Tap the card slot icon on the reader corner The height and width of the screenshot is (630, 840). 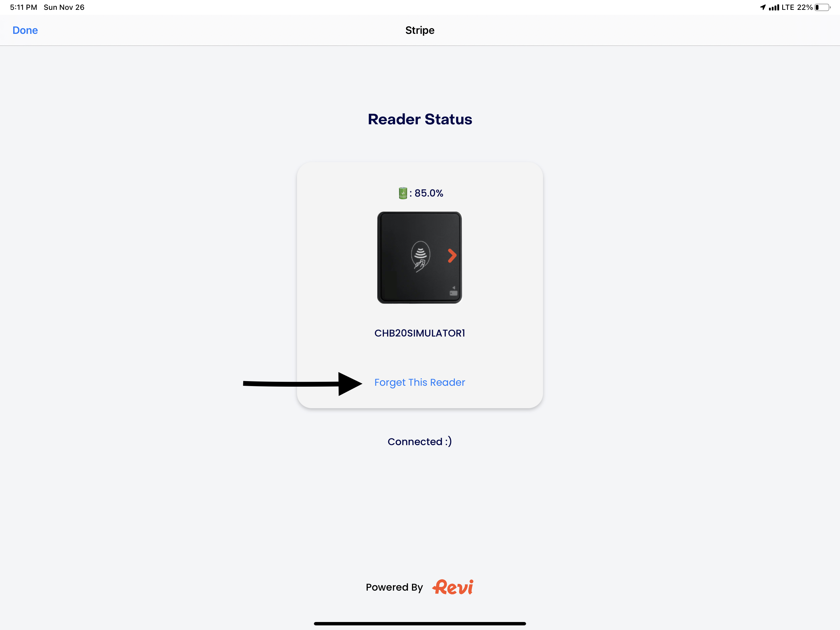click(x=453, y=292)
